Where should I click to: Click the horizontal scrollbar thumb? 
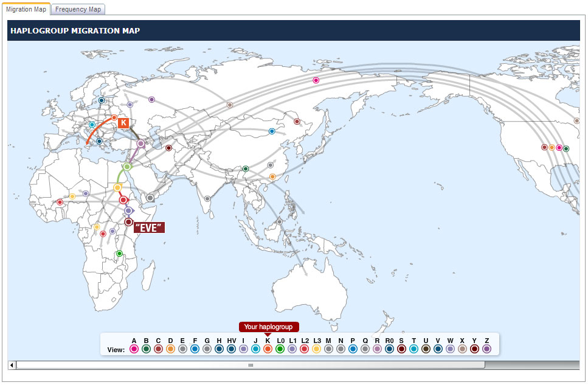pyautogui.click(x=250, y=365)
